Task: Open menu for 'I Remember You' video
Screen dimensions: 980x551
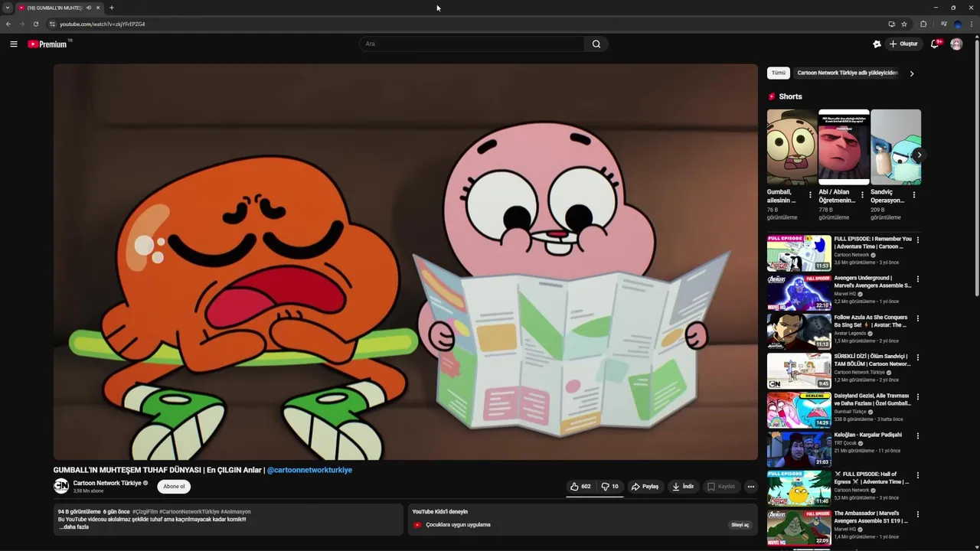Action: [917, 240]
